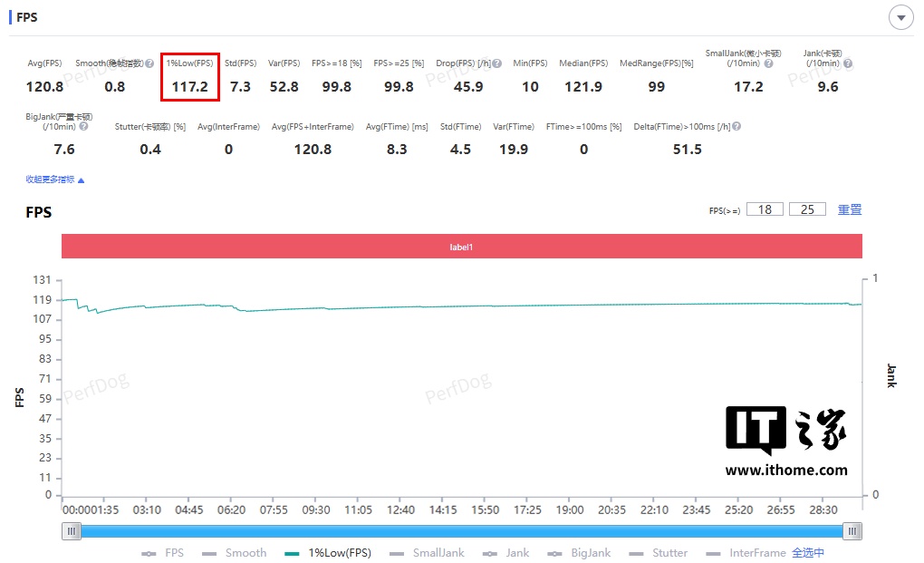This screenshot has width=924, height=563.
Task: Collapse the extra metrics link
Action: pyautogui.click(x=54, y=180)
